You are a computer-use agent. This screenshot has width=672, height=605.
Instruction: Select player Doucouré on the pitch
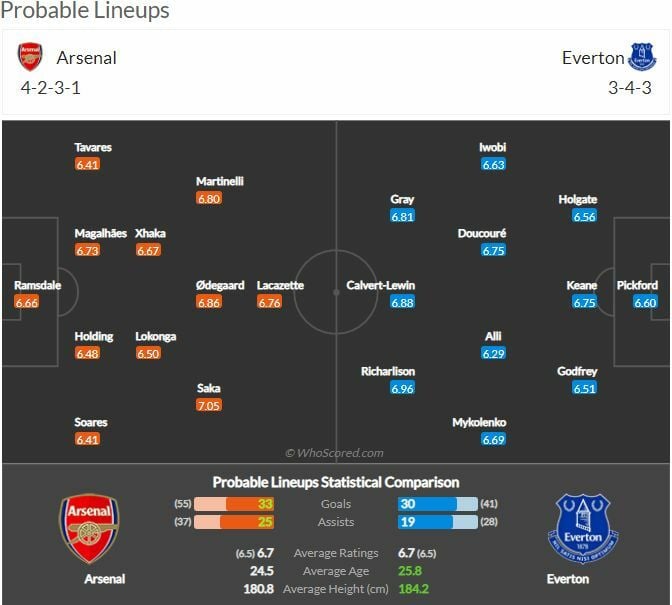pyautogui.click(x=482, y=233)
